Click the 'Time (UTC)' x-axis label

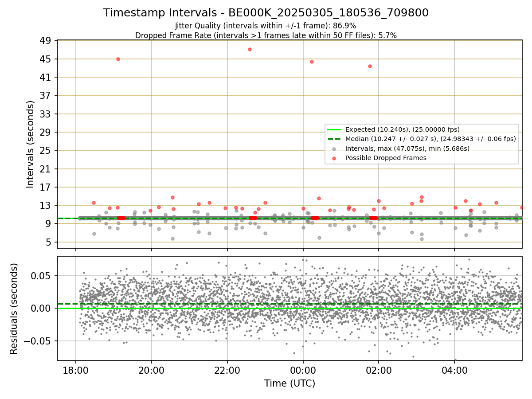[289, 383]
